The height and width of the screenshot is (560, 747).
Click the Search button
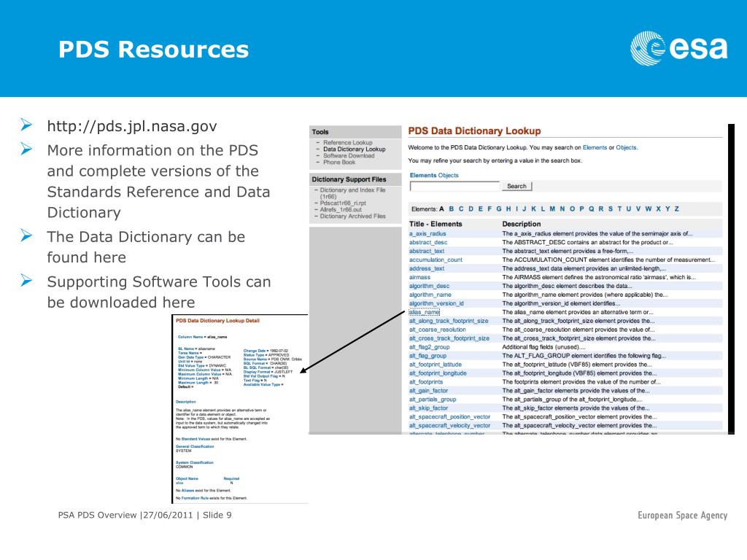point(516,186)
